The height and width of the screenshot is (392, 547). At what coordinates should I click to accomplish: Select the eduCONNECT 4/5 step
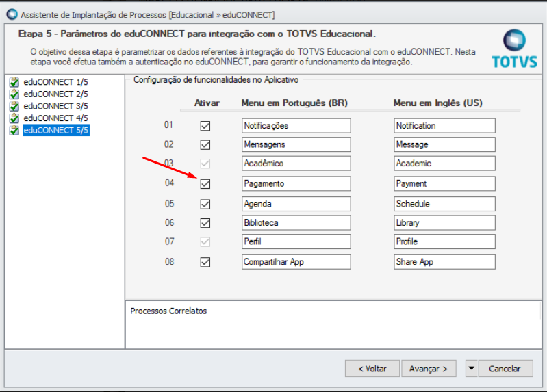tap(55, 118)
